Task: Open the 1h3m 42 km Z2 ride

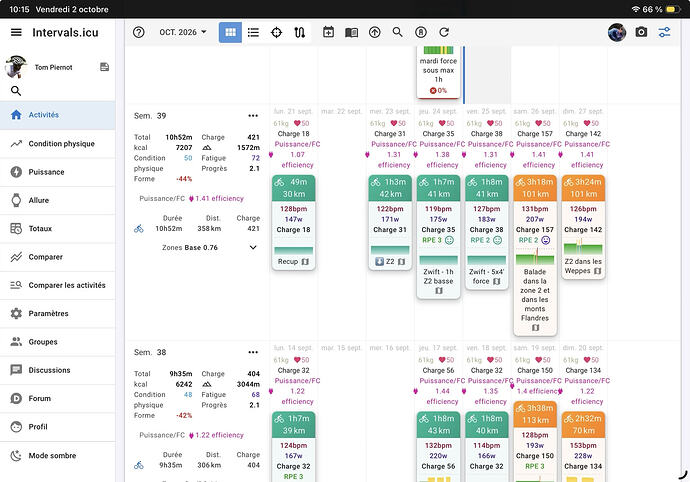Action: 390,222
